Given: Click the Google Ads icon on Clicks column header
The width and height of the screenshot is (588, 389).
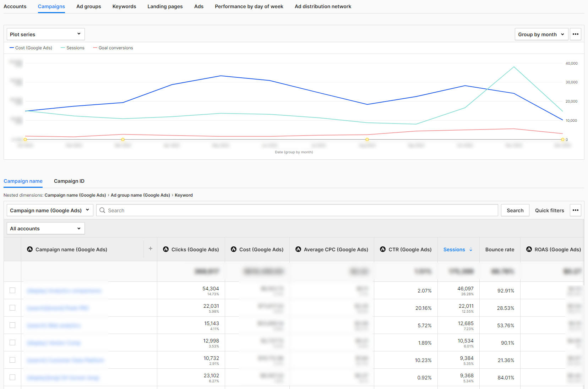Looking at the screenshot, I should [166, 250].
